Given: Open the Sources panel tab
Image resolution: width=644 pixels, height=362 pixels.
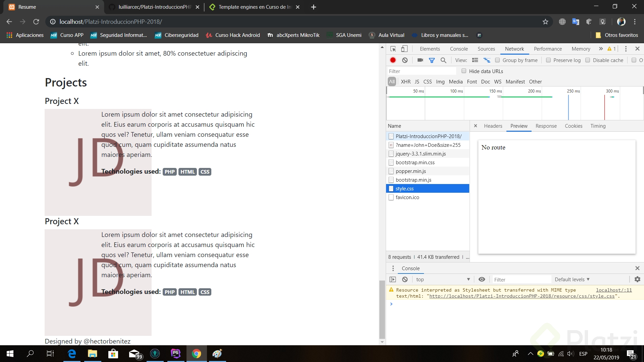Looking at the screenshot, I should click(486, 49).
